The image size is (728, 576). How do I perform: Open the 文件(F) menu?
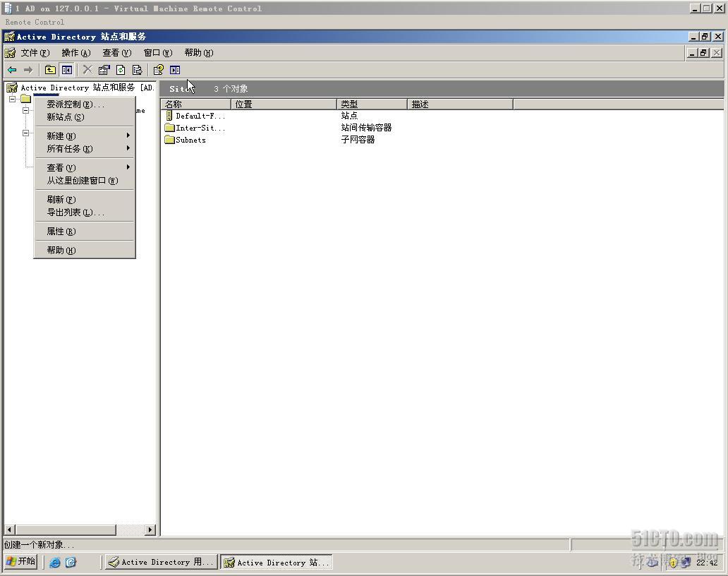tap(35, 53)
